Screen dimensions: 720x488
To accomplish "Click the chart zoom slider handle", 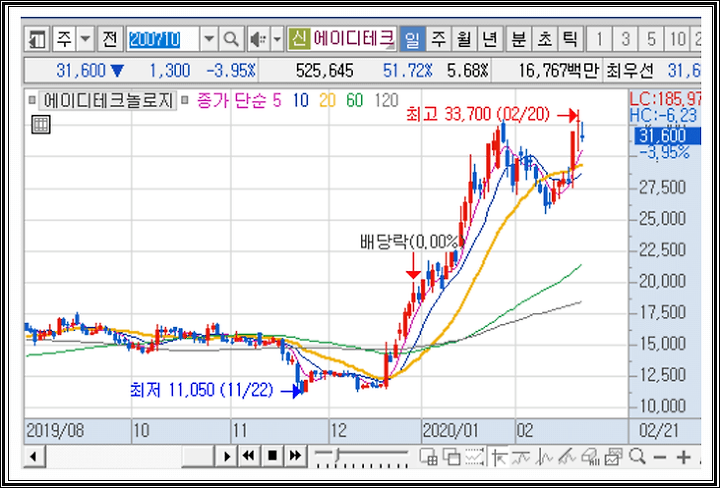I will 338,456.
